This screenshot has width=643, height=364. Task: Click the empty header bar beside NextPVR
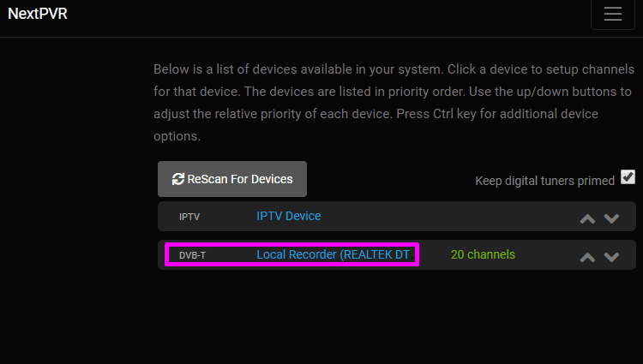(328, 14)
